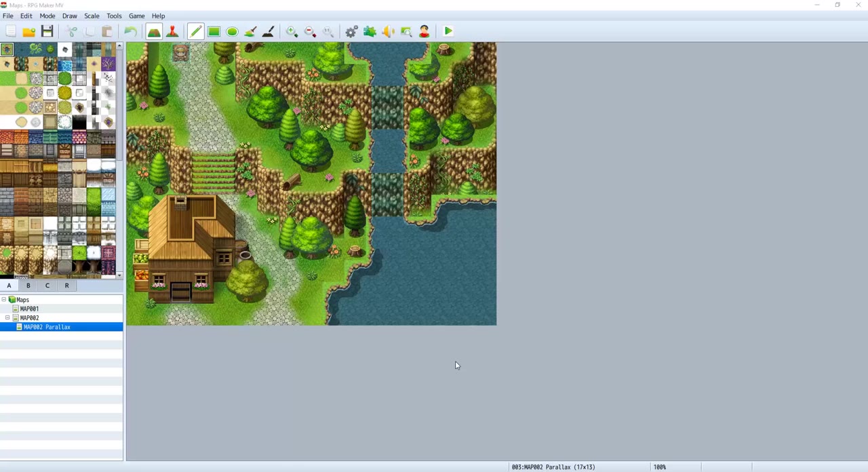Open the Game menu
This screenshot has width=868, height=472.
tap(136, 16)
